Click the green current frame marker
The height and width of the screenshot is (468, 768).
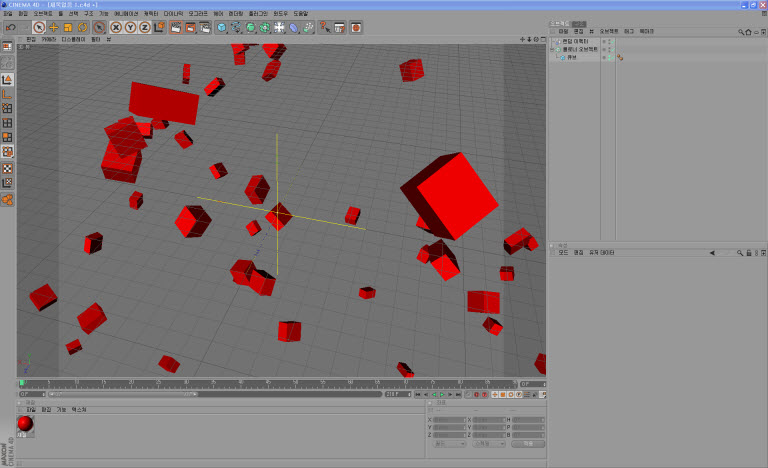coord(22,383)
